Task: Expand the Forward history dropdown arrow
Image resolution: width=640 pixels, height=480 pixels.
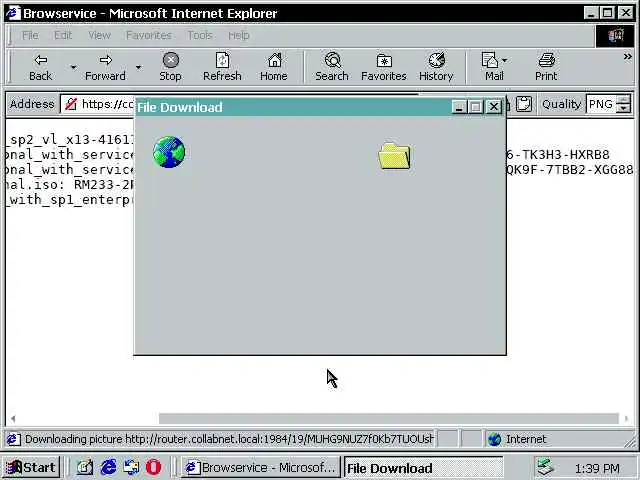Action: 138,67
